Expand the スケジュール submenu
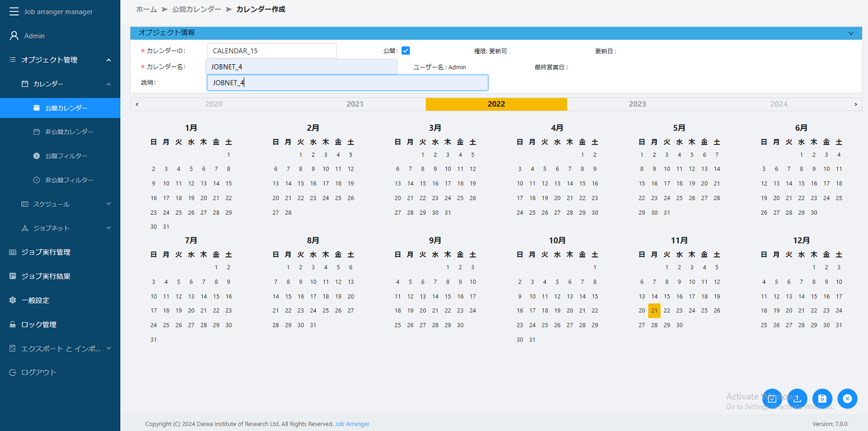Viewport: 868px width, 431px height. pos(108,204)
